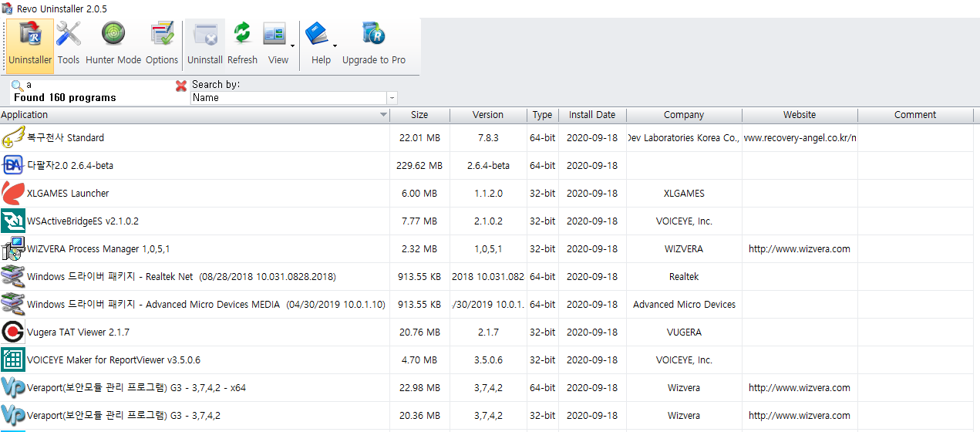980x432 pixels.
Task: Click Revo Uninstaller title bar icon
Action: point(8,8)
